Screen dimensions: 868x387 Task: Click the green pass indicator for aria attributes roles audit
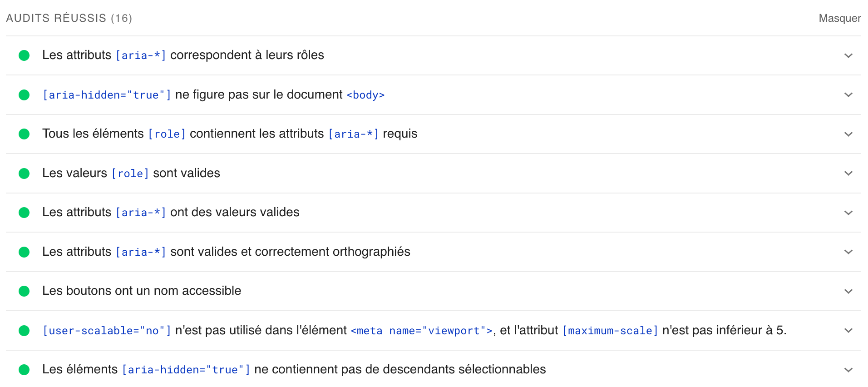25,55
